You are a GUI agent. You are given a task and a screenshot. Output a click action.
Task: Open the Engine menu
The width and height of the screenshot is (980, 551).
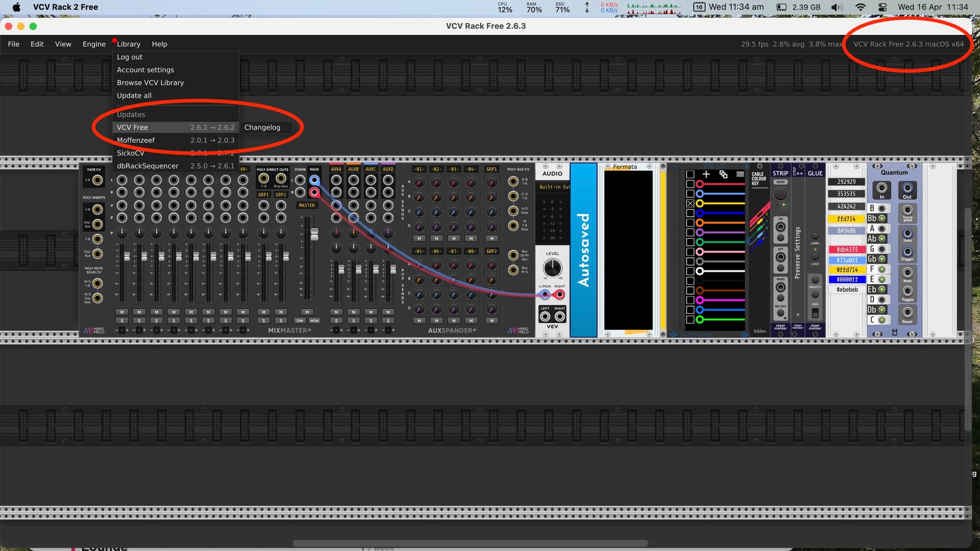(94, 44)
